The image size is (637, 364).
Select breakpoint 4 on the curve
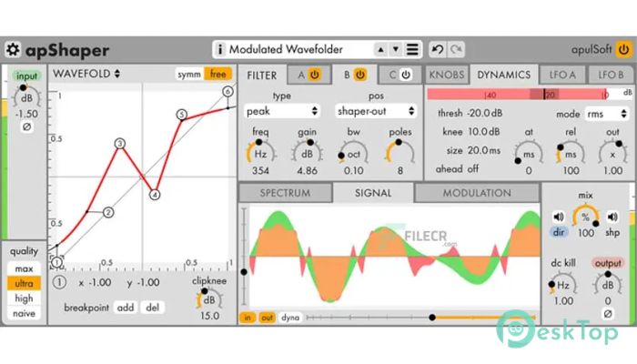[155, 195]
